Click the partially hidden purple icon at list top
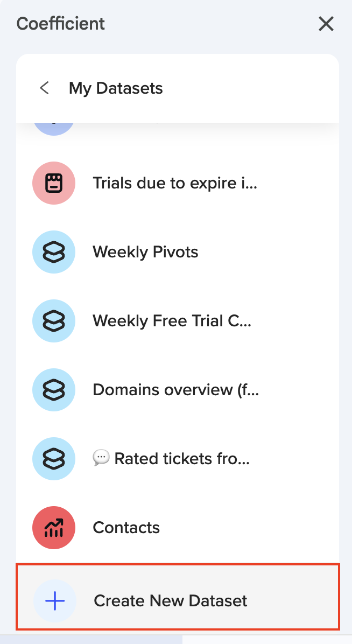The height and width of the screenshot is (644, 352). pyautogui.click(x=54, y=127)
